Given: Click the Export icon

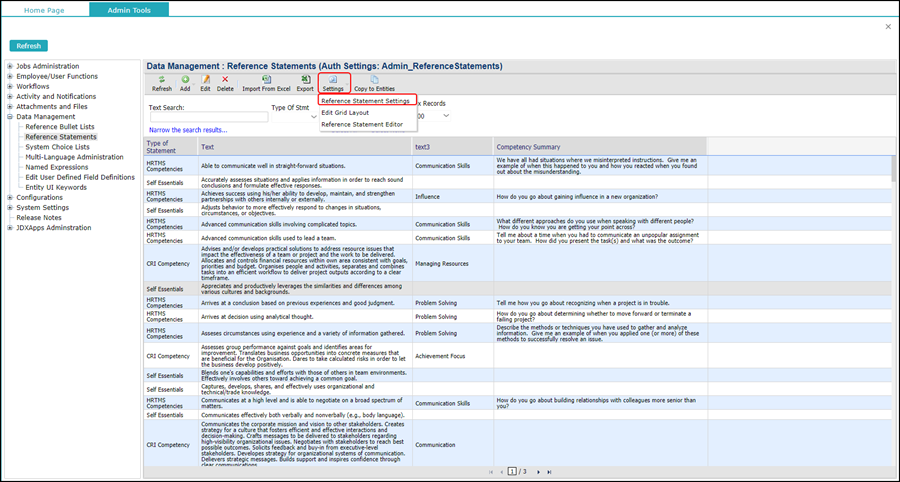Looking at the screenshot, I should [x=305, y=79].
